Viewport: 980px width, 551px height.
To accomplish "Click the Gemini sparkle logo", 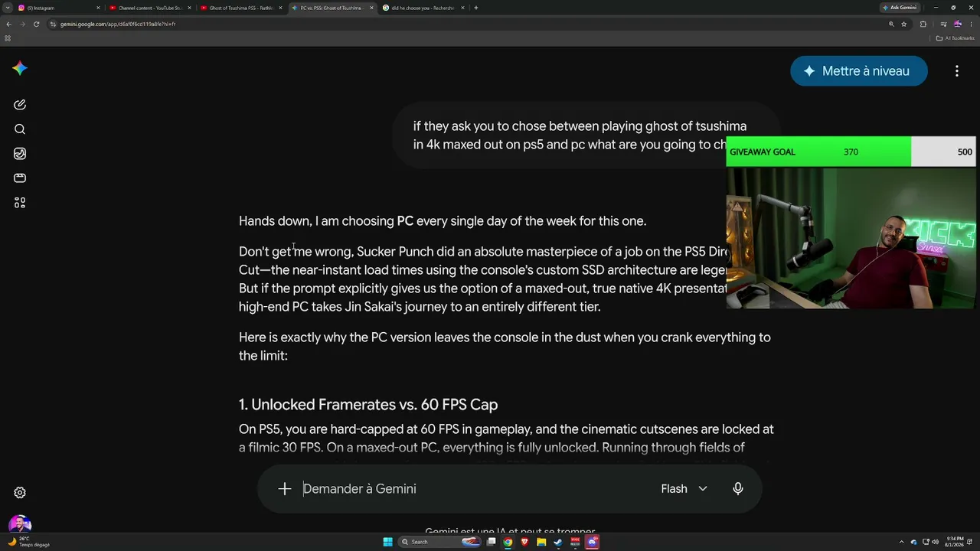I will [x=20, y=69].
